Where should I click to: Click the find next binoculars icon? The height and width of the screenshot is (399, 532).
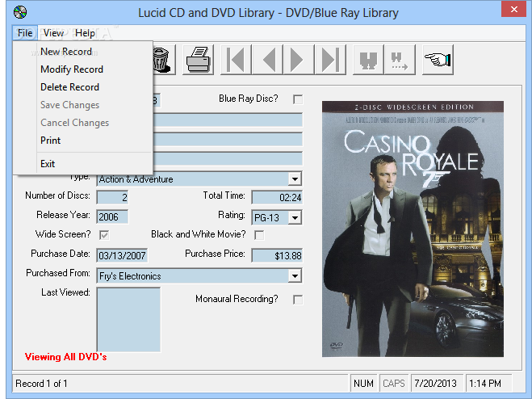click(400, 60)
